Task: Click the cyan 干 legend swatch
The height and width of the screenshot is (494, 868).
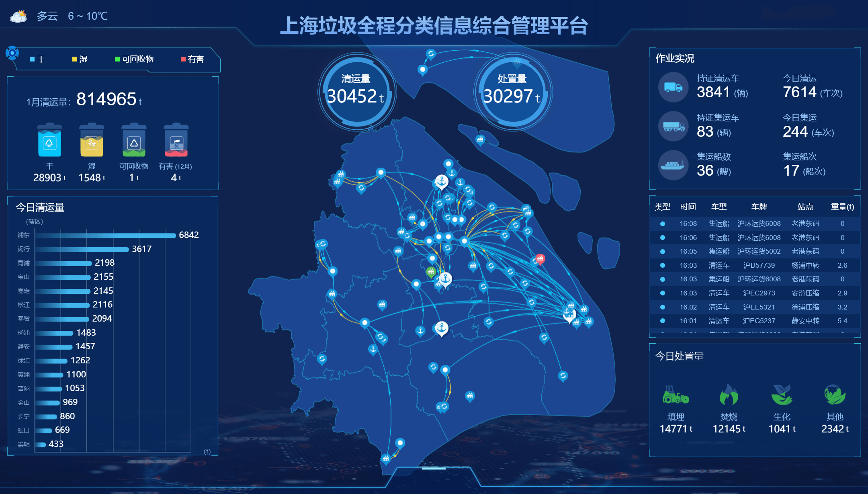Action: tap(32, 59)
